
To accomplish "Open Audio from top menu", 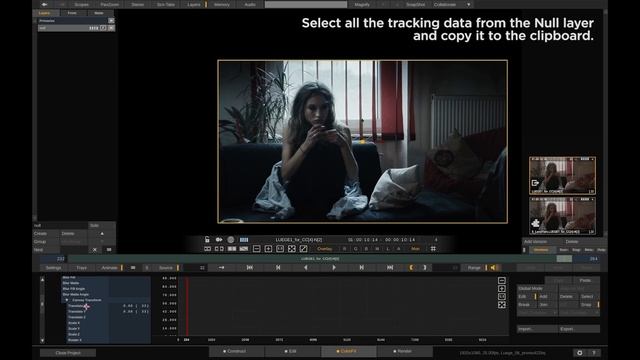I will (250, 4).
